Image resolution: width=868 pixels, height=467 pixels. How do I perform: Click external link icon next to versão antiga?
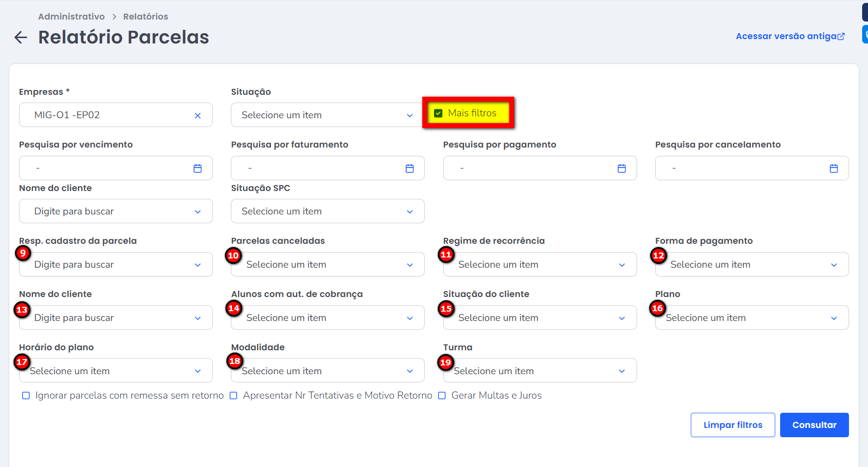(x=841, y=37)
